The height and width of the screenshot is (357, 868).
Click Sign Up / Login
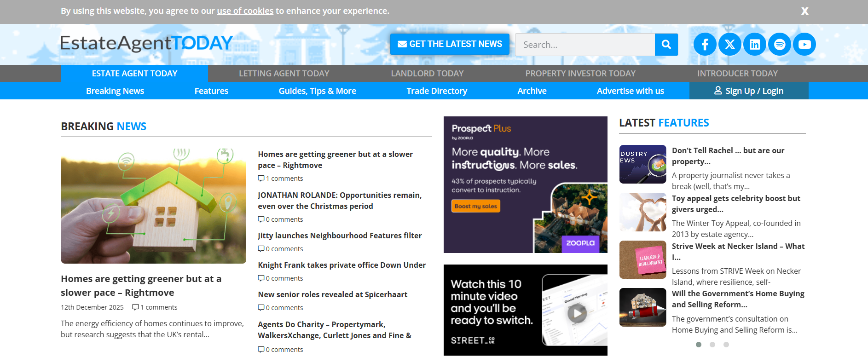(749, 91)
